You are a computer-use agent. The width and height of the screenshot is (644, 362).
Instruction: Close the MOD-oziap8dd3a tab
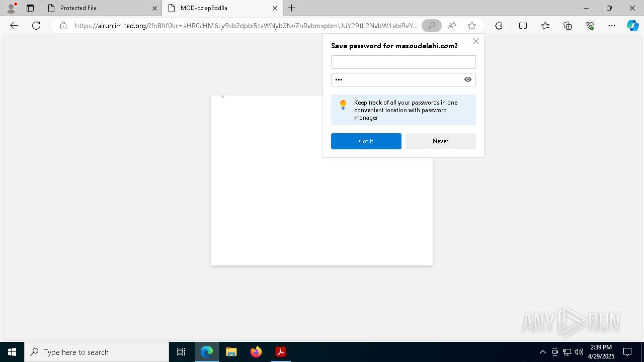pyautogui.click(x=275, y=8)
